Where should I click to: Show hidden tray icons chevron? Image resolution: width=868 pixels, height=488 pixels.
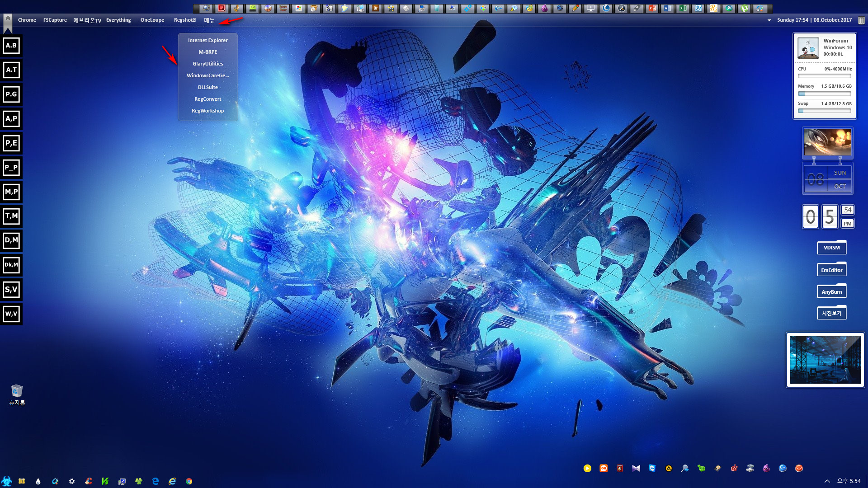point(827,481)
